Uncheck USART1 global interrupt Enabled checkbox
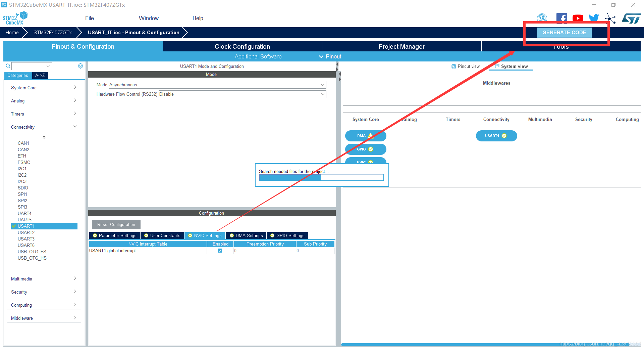The width and height of the screenshot is (644, 350). click(x=220, y=251)
